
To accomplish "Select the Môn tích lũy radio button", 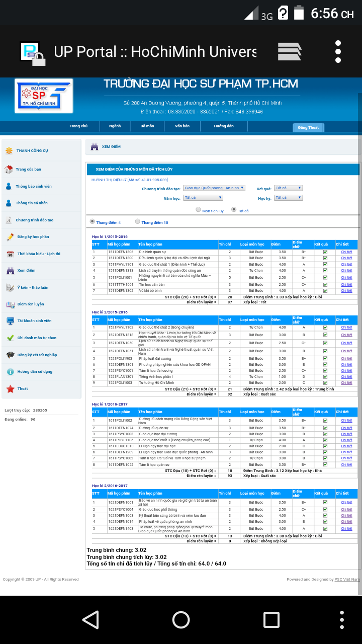I will pyautogui.click(x=198, y=210).
